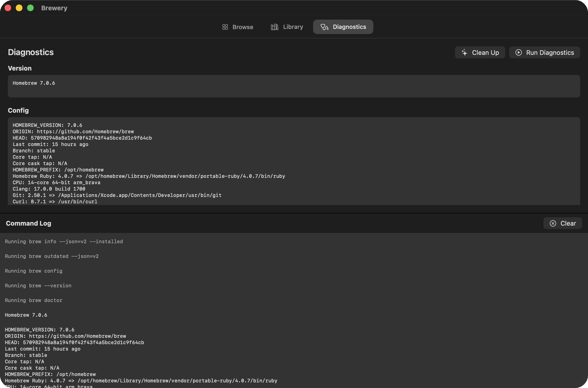Click the yellow minimize window button
This screenshot has width=588, height=388.
(19, 8)
